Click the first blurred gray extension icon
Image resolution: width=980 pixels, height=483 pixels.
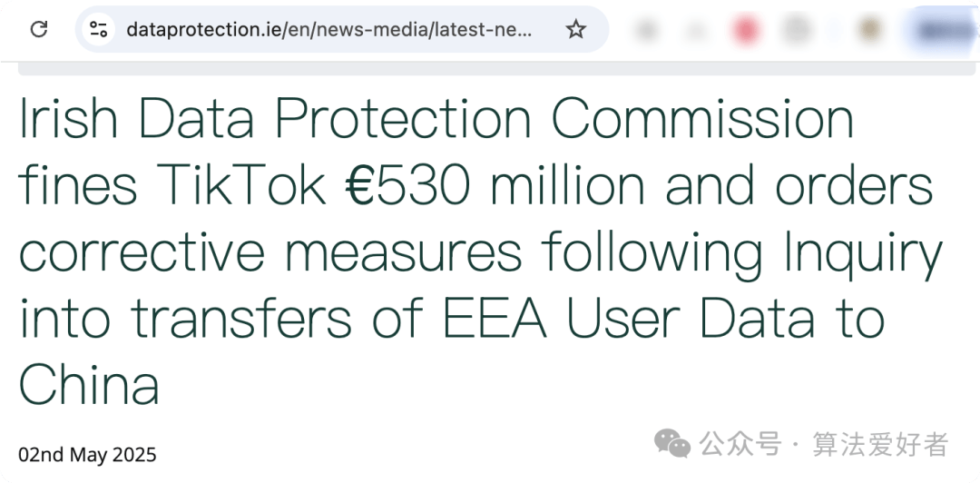pyautogui.click(x=647, y=29)
